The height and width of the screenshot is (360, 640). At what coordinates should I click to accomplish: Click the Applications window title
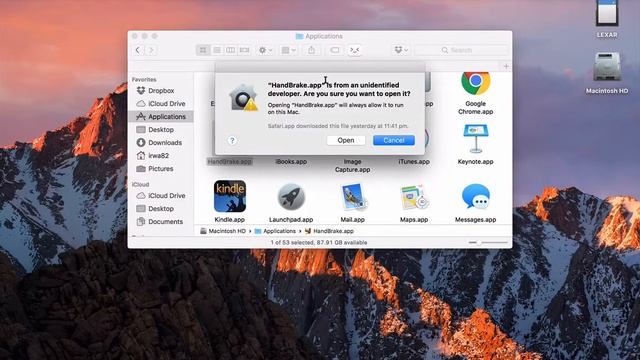coord(319,36)
